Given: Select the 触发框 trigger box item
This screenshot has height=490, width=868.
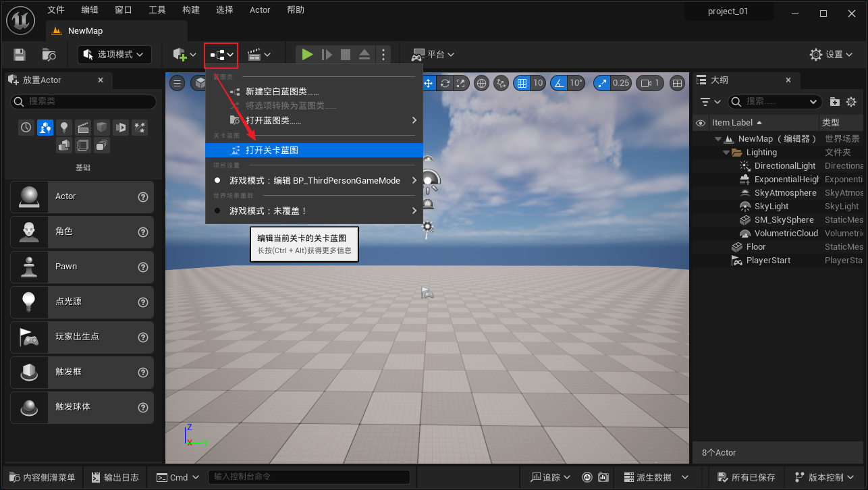Looking at the screenshot, I should [82, 372].
